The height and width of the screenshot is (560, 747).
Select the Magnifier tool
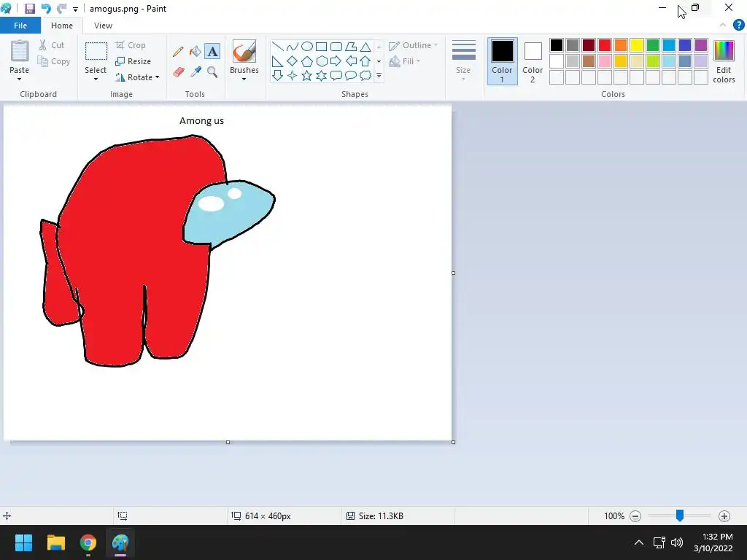click(212, 72)
